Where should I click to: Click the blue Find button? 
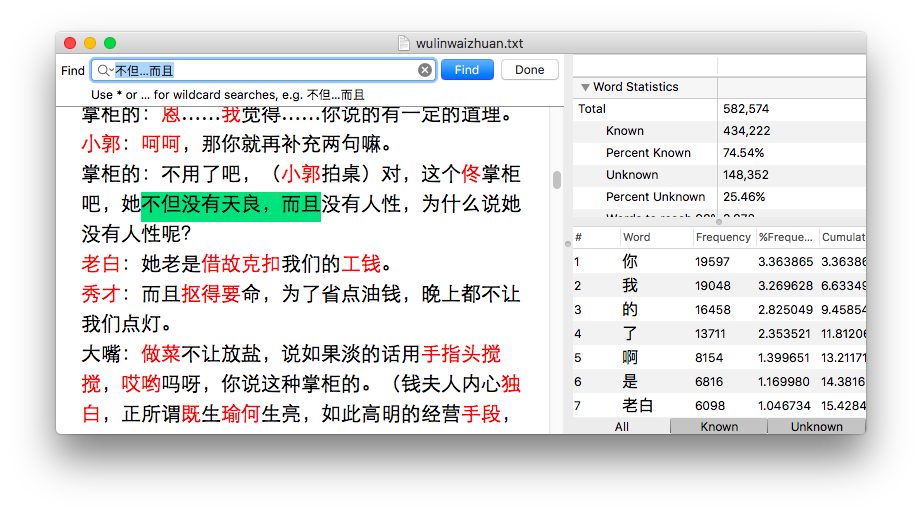click(x=467, y=70)
